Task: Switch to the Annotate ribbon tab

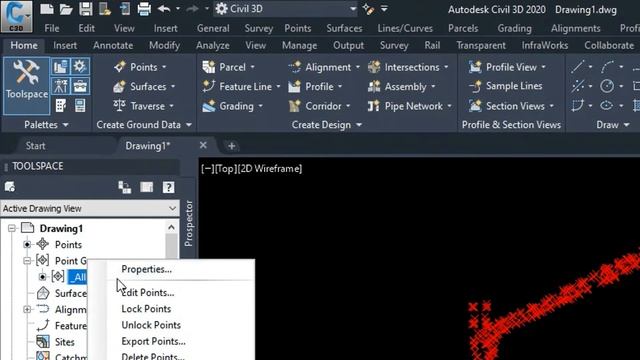Action: coord(113,45)
